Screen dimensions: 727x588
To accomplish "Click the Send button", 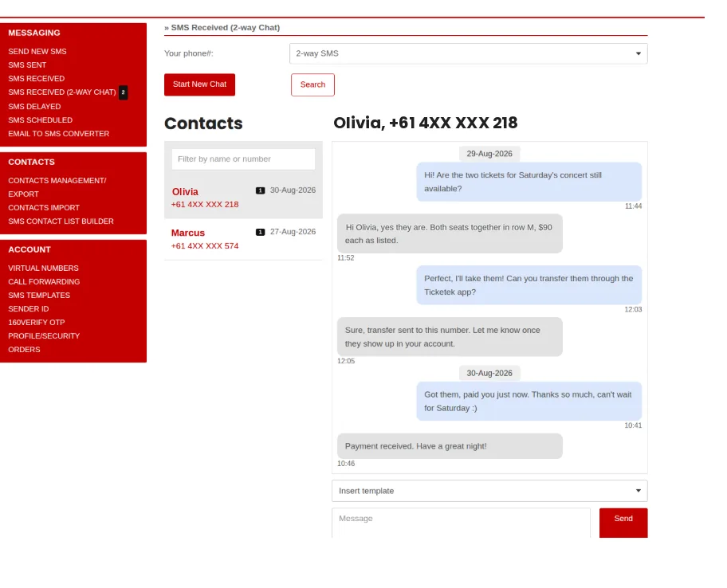I will click(623, 523).
